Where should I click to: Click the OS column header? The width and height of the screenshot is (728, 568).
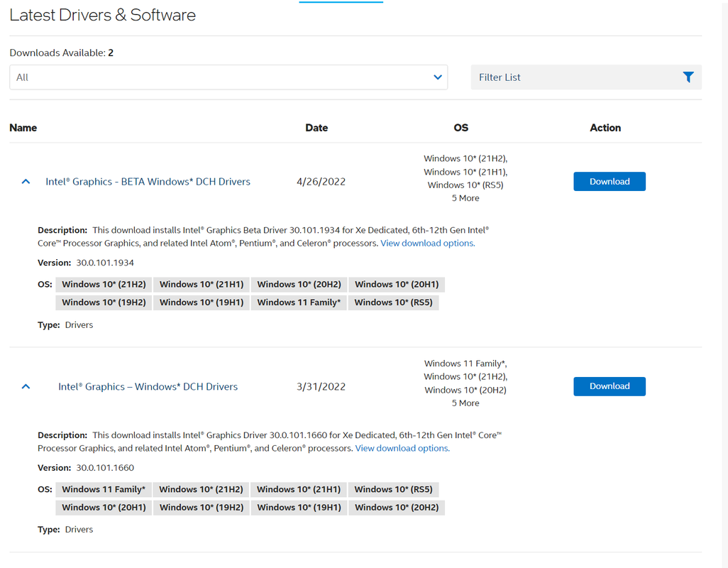pyautogui.click(x=461, y=128)
